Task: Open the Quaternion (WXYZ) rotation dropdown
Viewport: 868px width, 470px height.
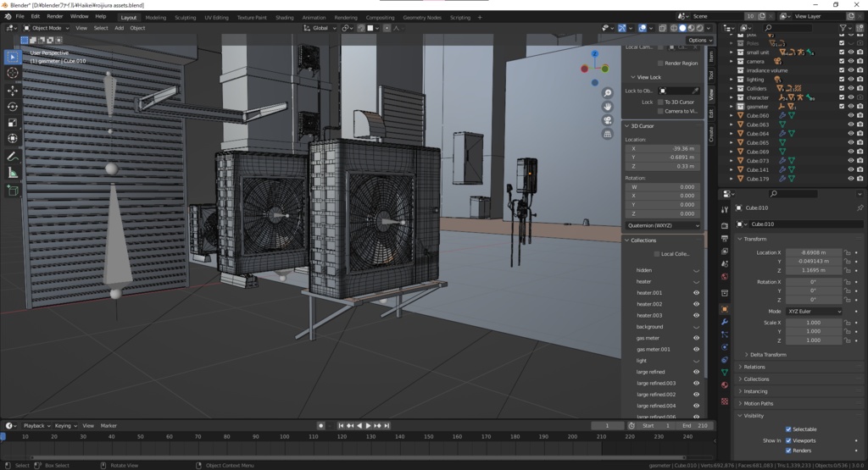Action: tap(663, 225)
